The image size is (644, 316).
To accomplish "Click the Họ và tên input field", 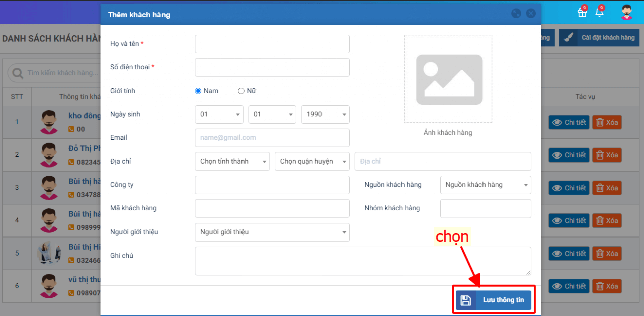I will (x=272, y=44).
